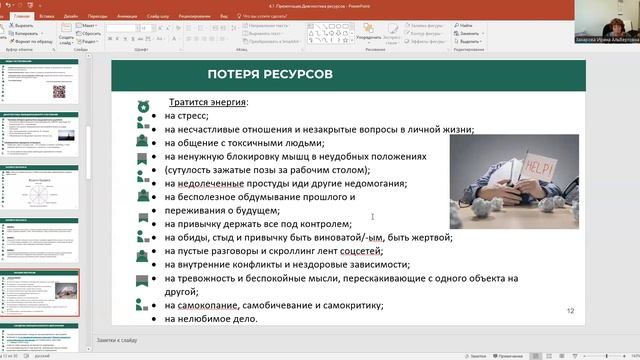Click Преобразовать в SmartArt button
This screenshot has width=640, height=360.
(271, 41)
